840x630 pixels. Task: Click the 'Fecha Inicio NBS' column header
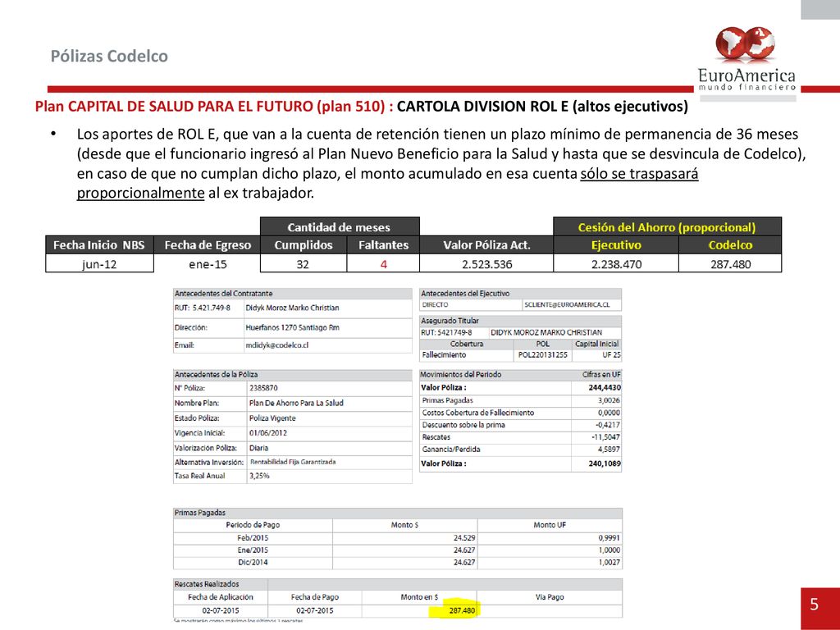click(99, 245)
